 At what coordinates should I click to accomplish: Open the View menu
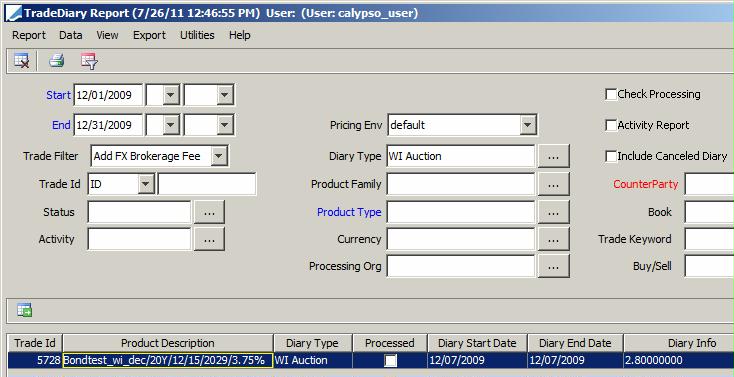pyautogui.click(x=107, y=35)
